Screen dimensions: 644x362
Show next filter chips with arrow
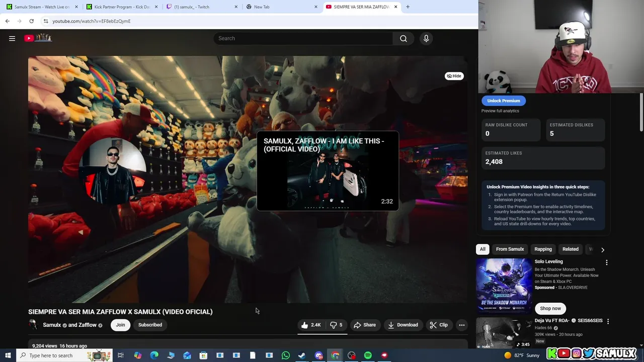coord(602,249)
